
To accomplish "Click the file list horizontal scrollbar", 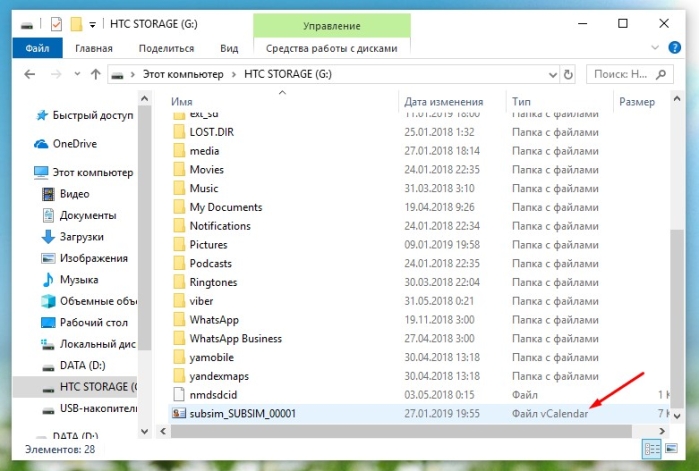I will (x=401, y=431).
